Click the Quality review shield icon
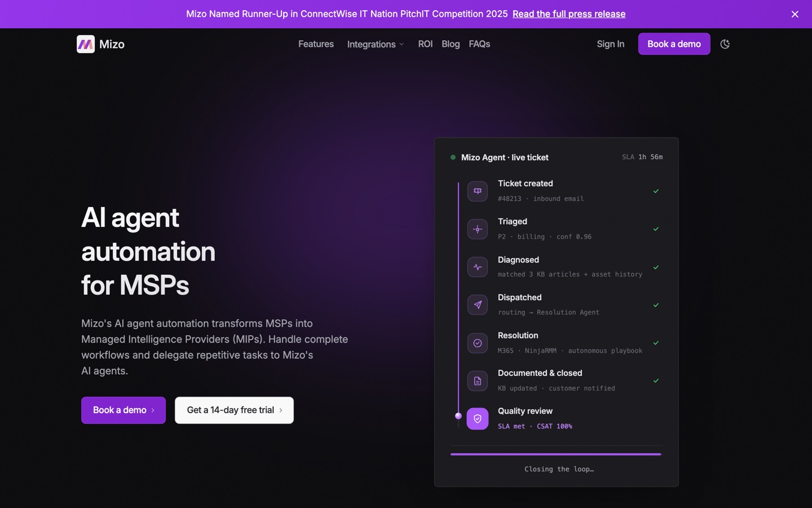The image size is (812, 508). pyautogui.click(x=478, y=419)
